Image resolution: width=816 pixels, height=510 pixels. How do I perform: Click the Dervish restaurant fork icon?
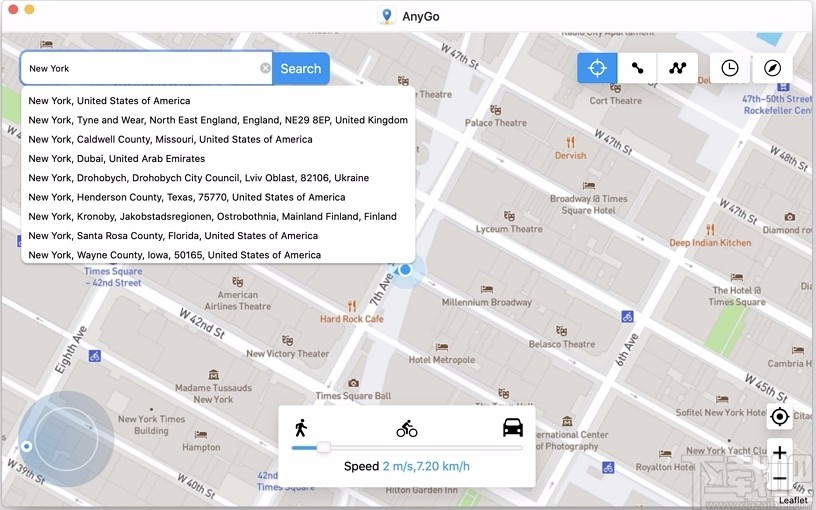(570, 142)
